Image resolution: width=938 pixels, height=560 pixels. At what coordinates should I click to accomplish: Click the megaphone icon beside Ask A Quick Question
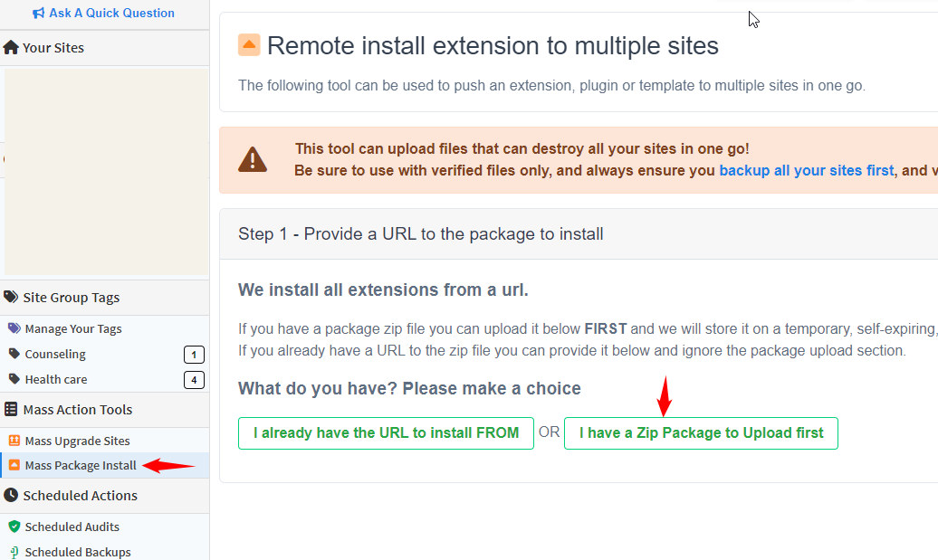point(38,14)
